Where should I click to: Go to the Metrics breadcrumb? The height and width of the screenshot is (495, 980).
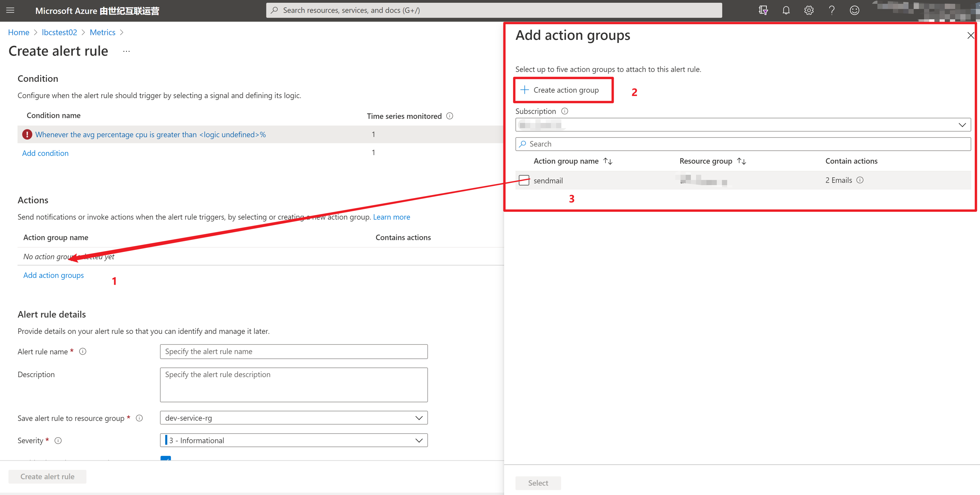point(102,32)
